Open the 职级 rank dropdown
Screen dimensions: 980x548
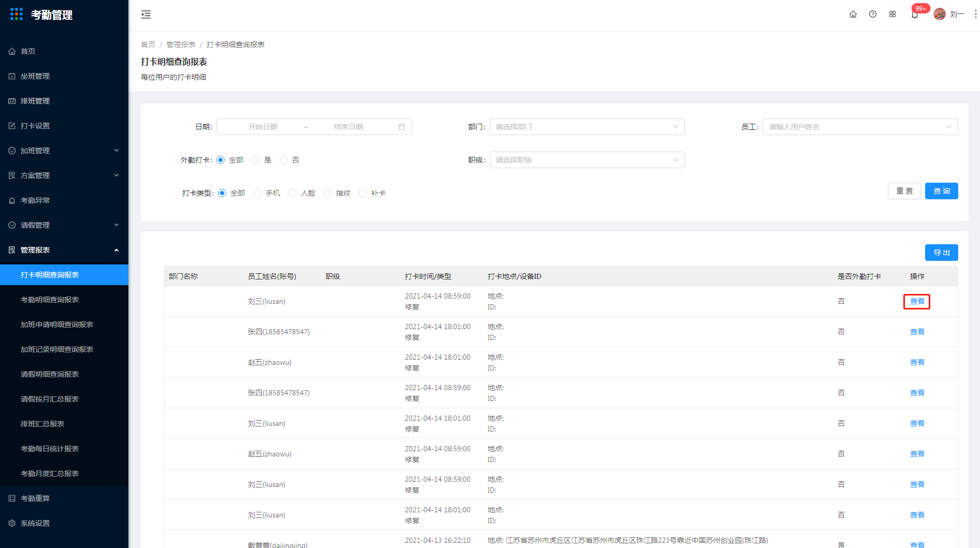pyautogui.click(x=587, y=160)
